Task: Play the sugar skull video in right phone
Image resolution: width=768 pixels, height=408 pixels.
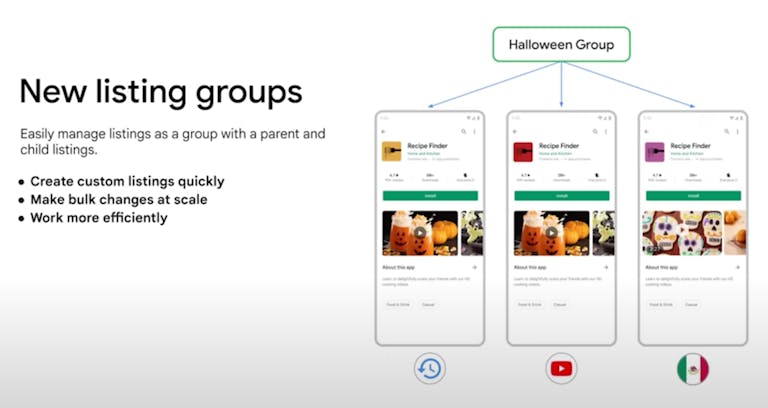Action: pyautogui.click(x=682, y=233)
